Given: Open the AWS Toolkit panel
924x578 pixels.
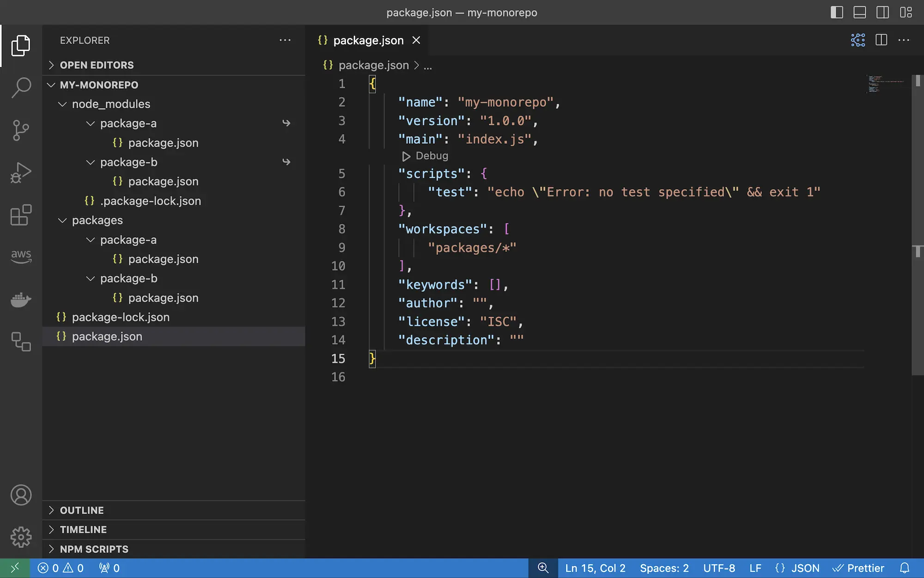Looking at the screenshot, I should (x=21, y=256).
